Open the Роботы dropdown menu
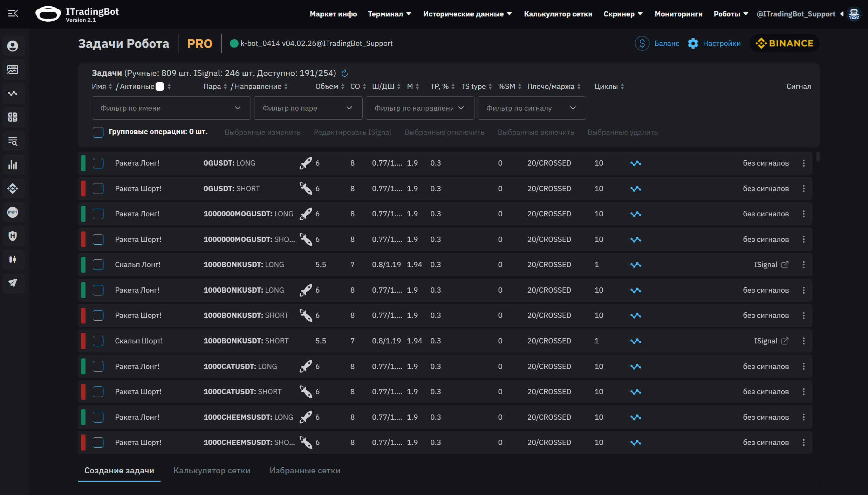This screenshot has height=495, width=868. click(x=730, y=14)
